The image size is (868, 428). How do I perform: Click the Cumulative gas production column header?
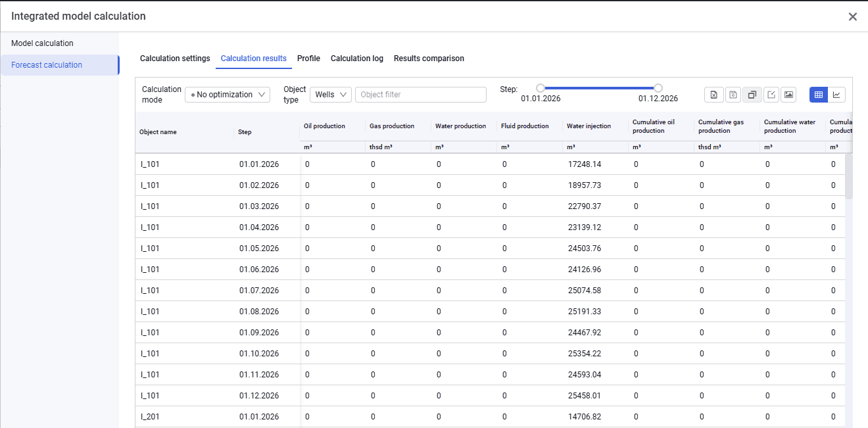721,126
